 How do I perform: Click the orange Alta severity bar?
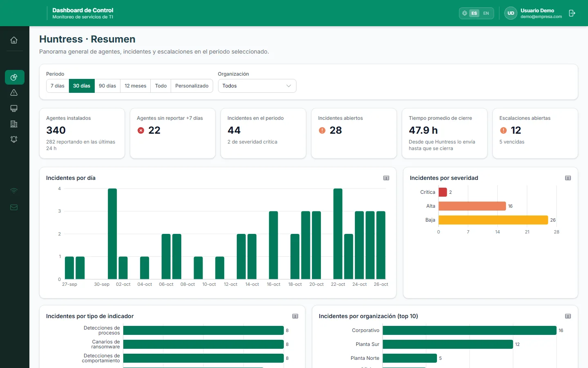(x=472, y=206)
